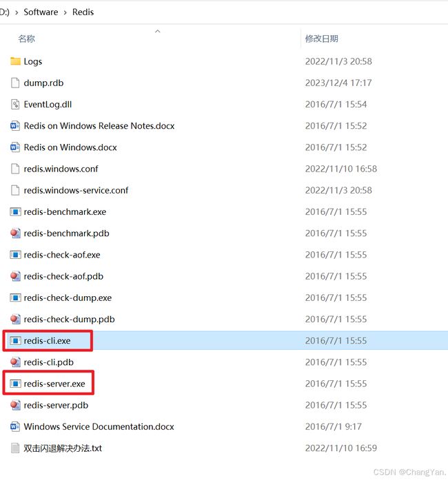Click date 2016/7/1 9:17 of Windows Service Documentation

pos(334,426)
